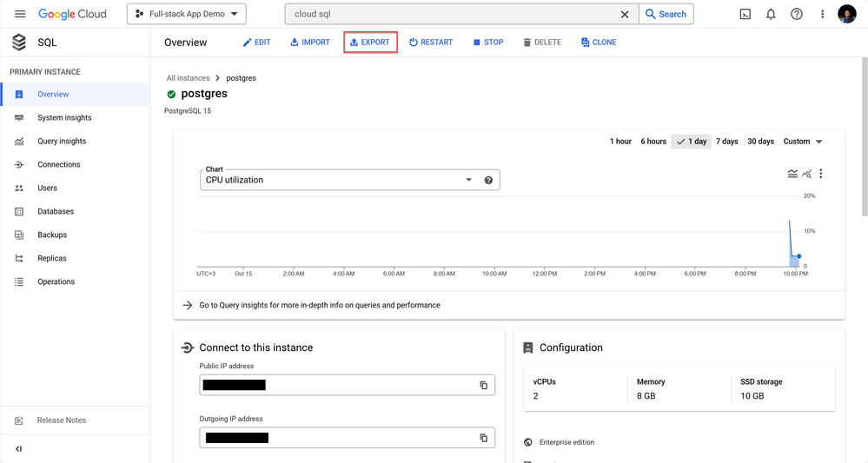
Task: Open Release Notes link
Action: [x=62, y=420]
